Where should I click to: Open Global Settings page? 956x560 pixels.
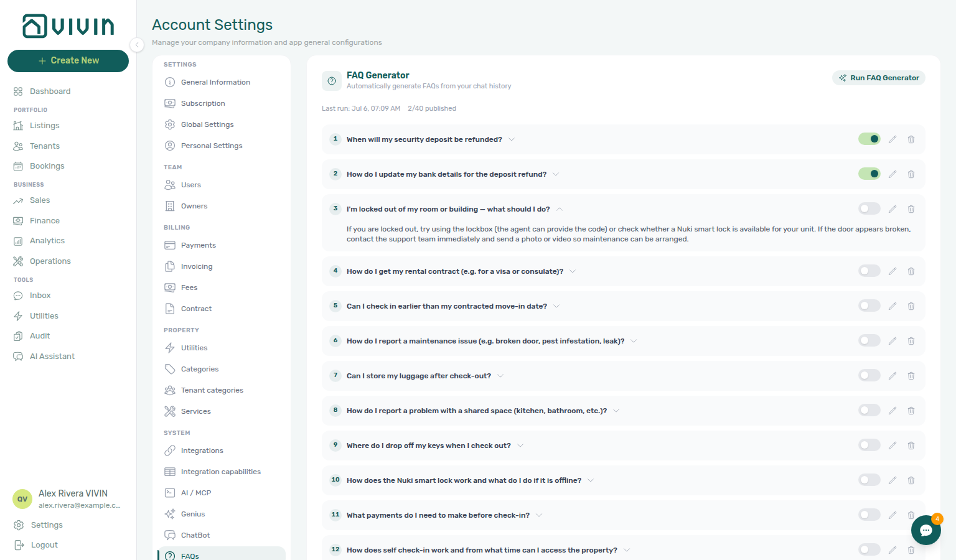tap(222, 124)
